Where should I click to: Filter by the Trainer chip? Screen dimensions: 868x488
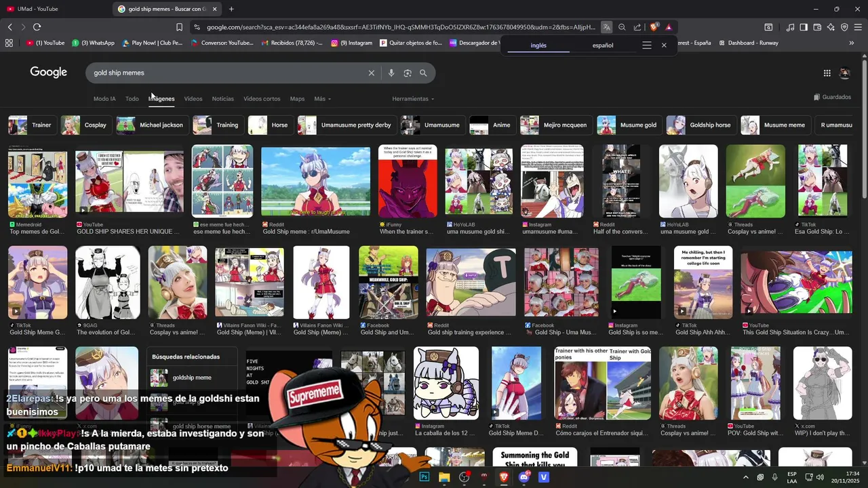31,125
